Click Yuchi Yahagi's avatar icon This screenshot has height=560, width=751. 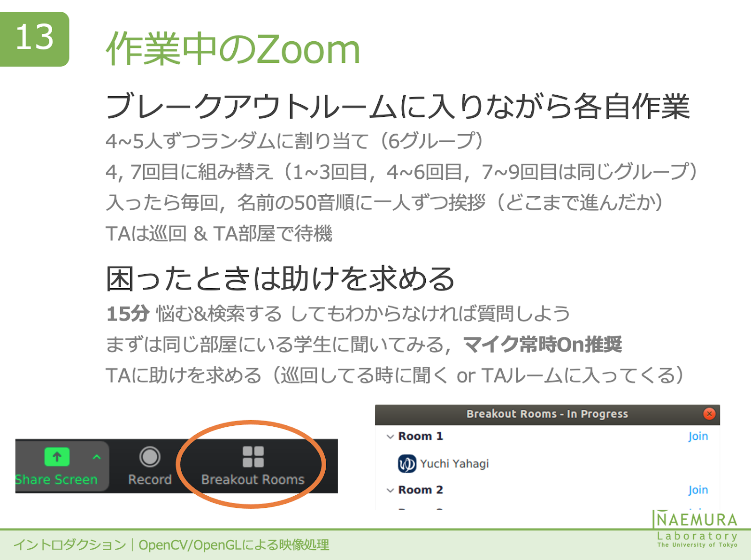coord(407,464)
